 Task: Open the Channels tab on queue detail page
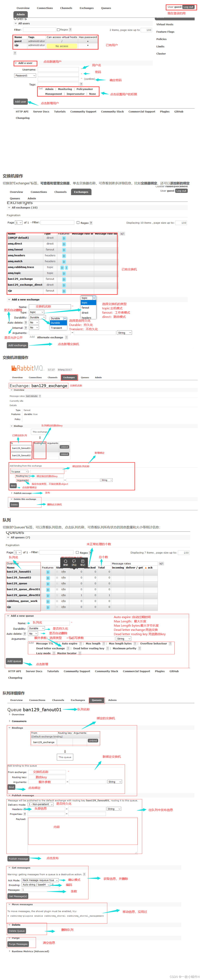tap(58, 700)
